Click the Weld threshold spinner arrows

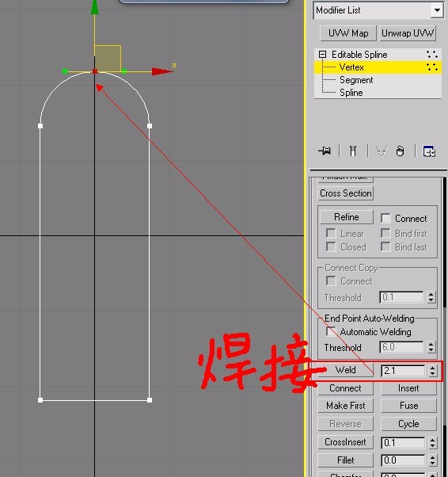(432, 371)
